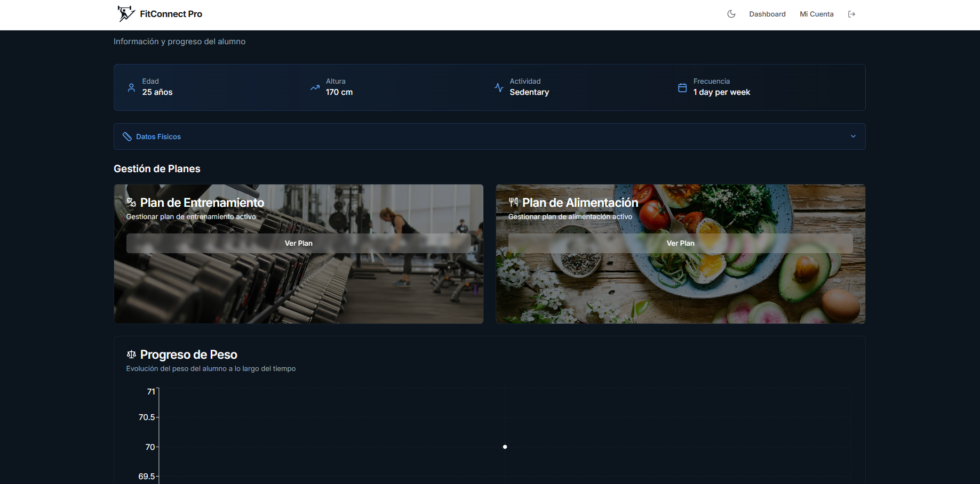The height and width of the screenshot is (484, 980).
Task: Click the person icon next to Edad
Action: [x=131, y=87]
